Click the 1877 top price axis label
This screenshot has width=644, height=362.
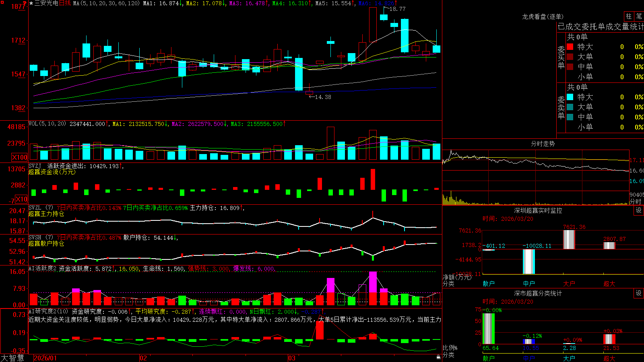19,6
